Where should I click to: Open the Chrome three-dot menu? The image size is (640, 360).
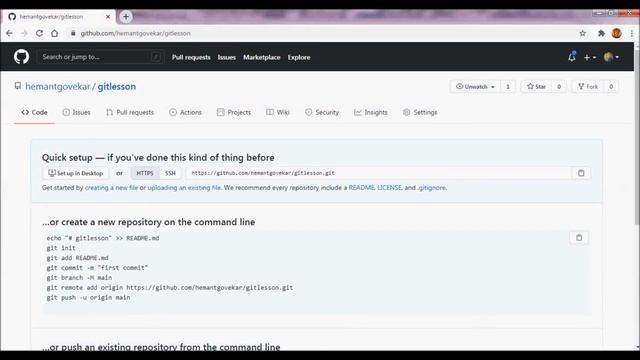click(x=631, y=33)
